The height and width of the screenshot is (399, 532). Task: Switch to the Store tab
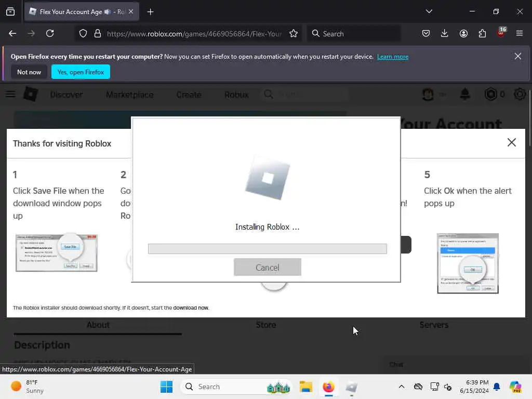265,325
